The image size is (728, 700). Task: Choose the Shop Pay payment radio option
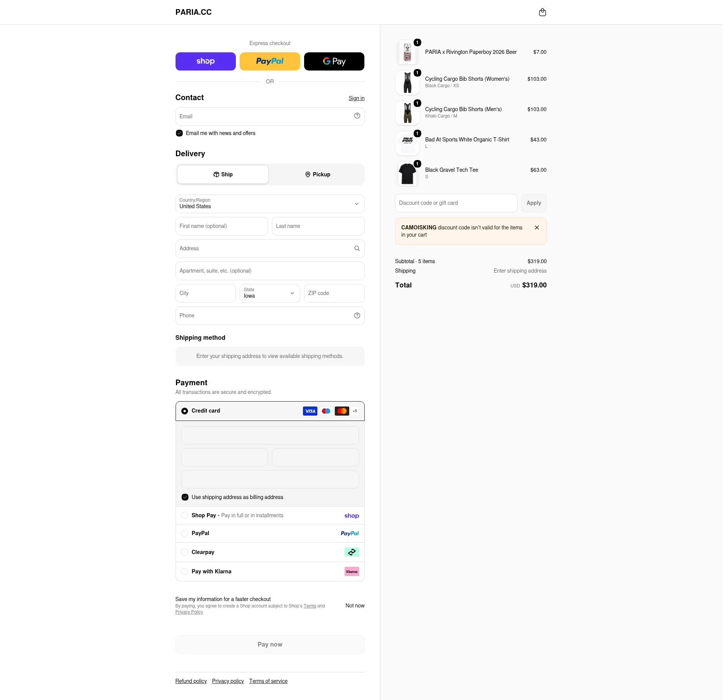click(x=185, y=515)
